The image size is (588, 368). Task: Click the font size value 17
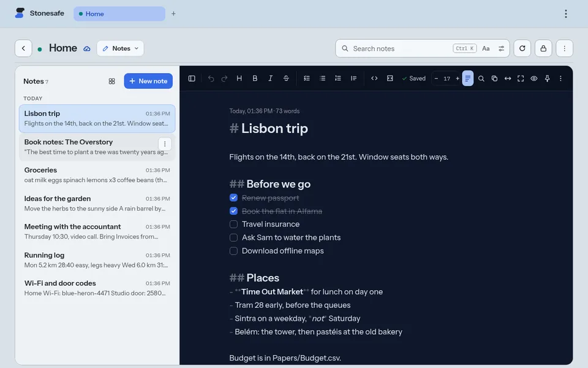447,79
